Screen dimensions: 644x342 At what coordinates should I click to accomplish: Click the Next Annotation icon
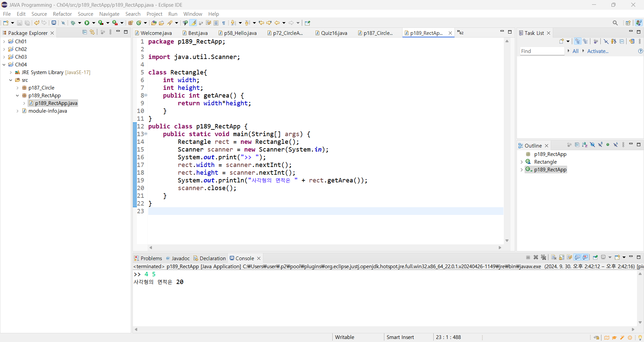point(233,23)
